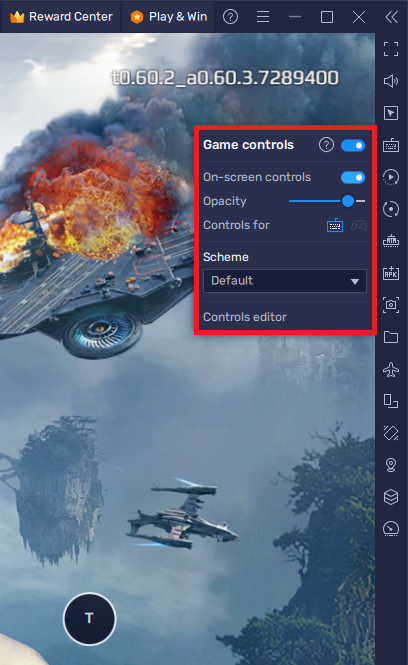Click the orange star badge beside Play & Win
Viewport: 408px width, 665px height.
[137, 17]
